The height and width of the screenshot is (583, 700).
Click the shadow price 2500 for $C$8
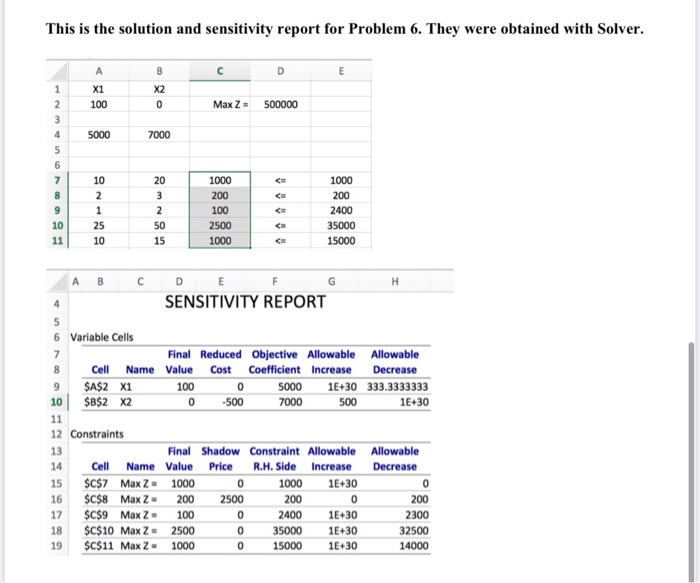click(232, 499)
